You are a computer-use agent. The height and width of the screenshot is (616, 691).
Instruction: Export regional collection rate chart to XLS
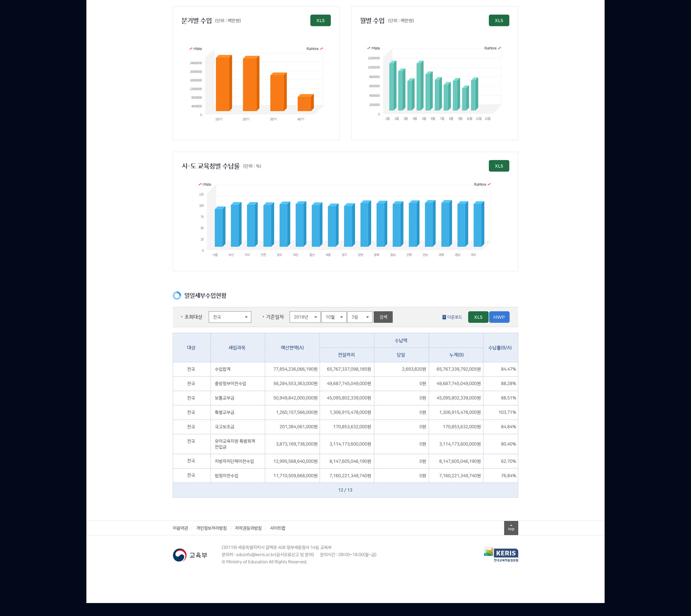(x=499, y=166)
